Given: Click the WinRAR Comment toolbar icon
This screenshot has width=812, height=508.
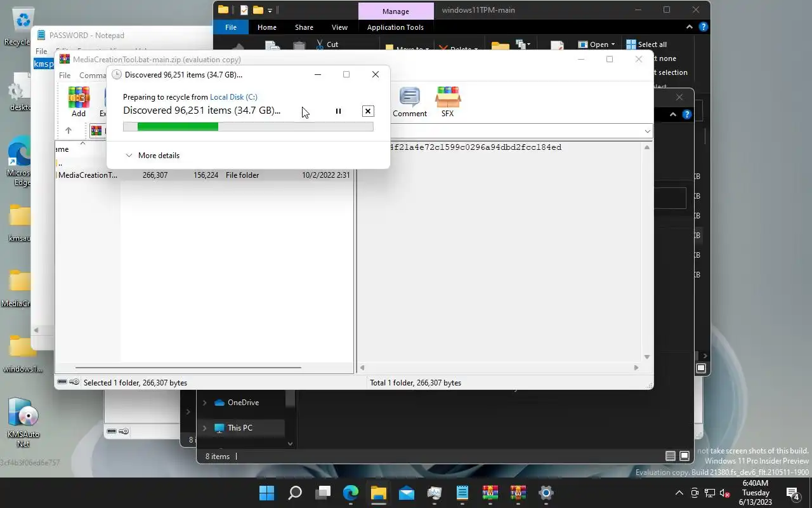Looking at the screenshot, I should [x=410, y=102].
